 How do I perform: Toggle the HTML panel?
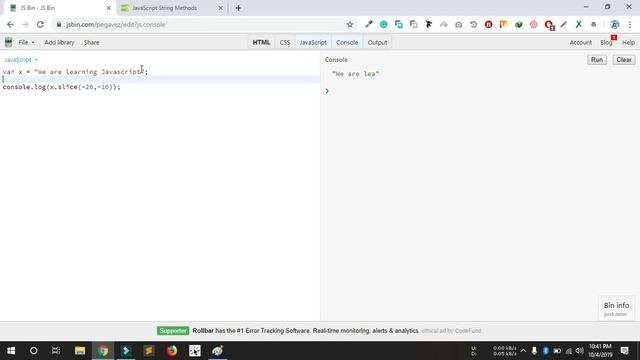pos(261,42)
